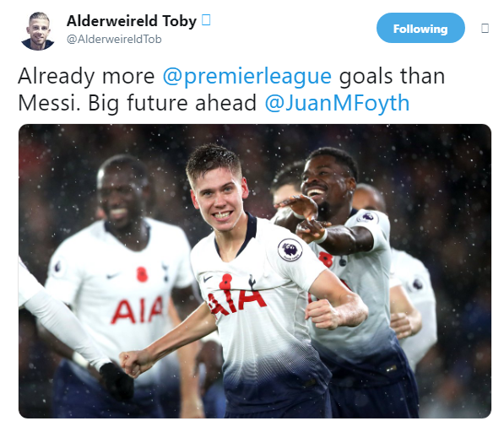
Task: Click the Premier League sleeve badge in photo
Action: [290, 250]
